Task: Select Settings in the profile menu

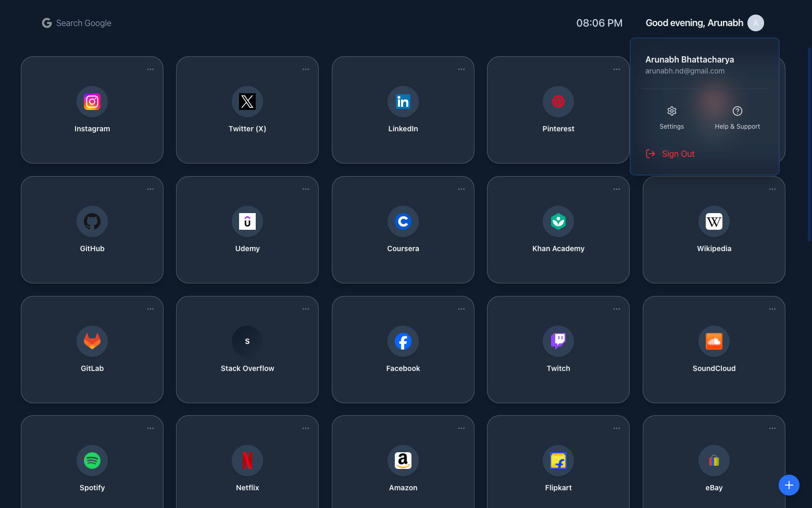Action: tap(671, 117)
